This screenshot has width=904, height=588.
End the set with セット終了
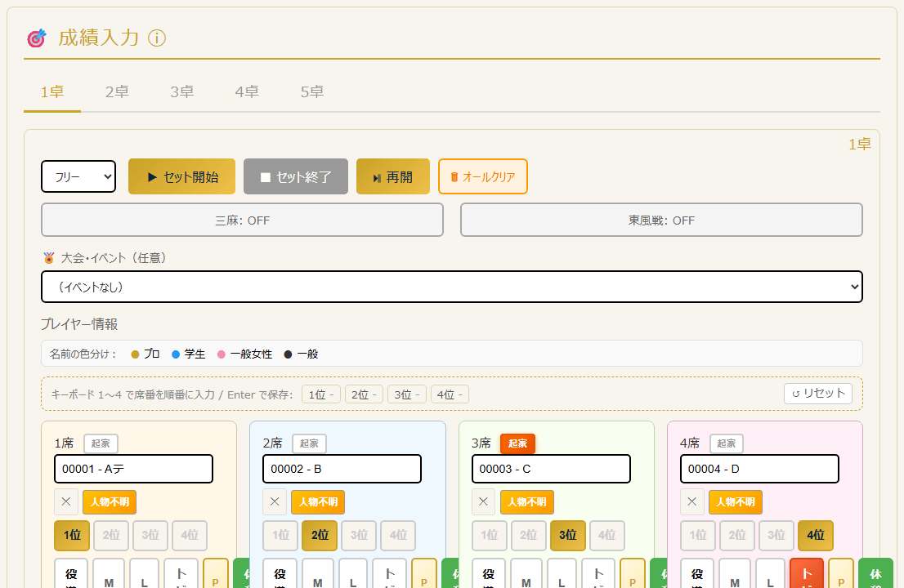point(296,176)
